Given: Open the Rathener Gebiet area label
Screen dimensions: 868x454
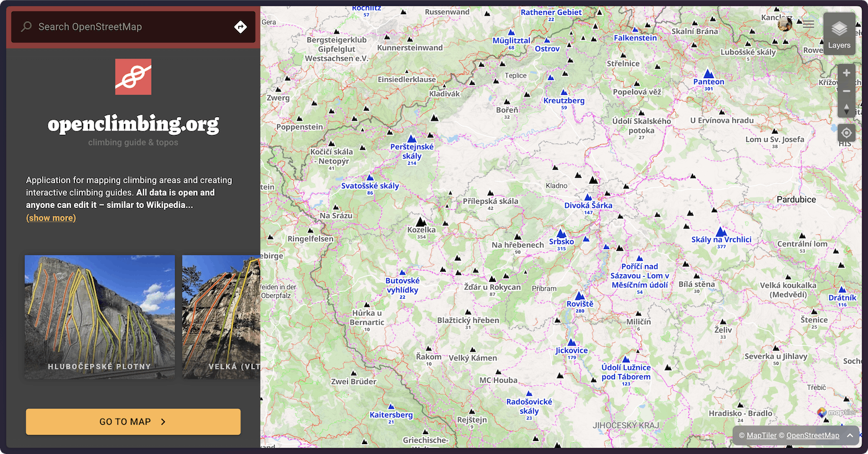Looking at the screenshot, I should (x=551, y=12).
